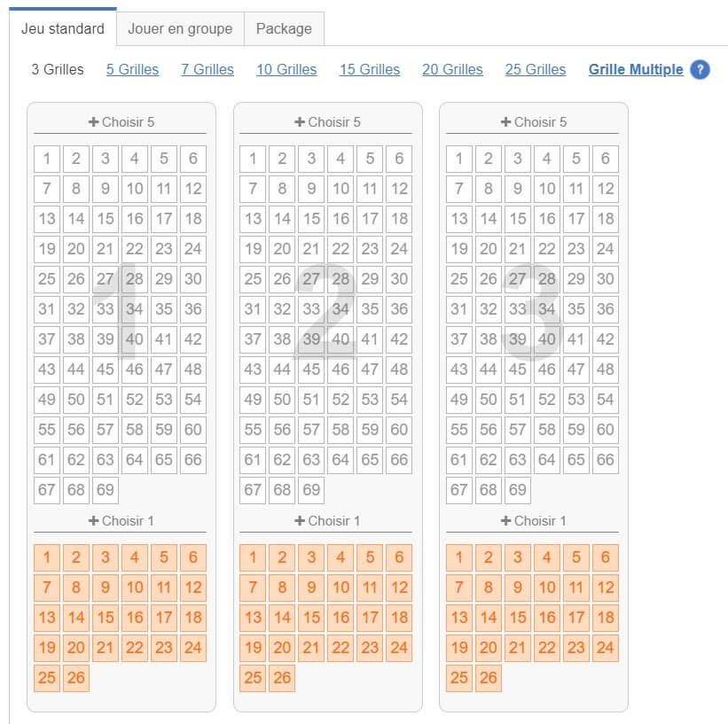Open the Package tab

click(x=284, y=28)
